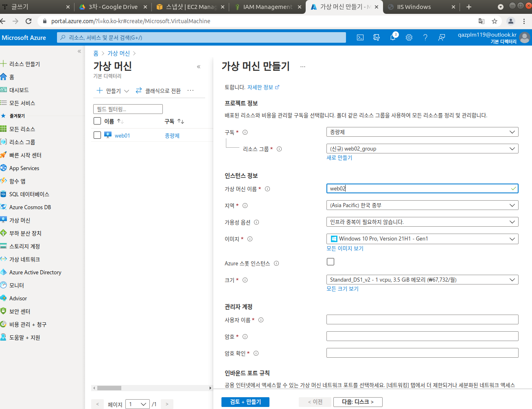The width and height of the screenshot is (532, 409).
Task: Focus the 필드 필터링 filter box
Action: [128, 109]
